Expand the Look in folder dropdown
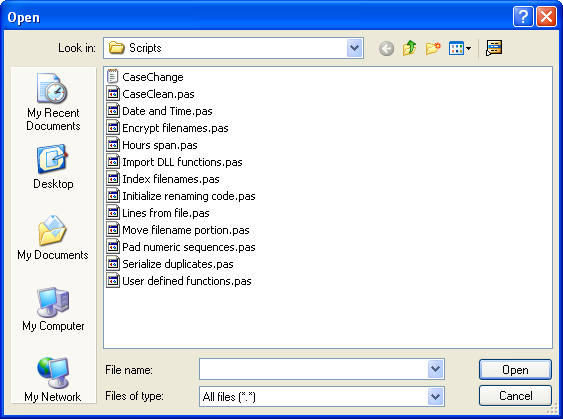 pyautogui.click(x=354, y=48)
